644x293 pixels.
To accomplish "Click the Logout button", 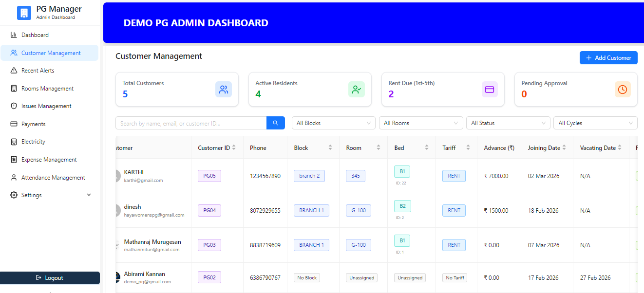I will click(x=50, y=278).
